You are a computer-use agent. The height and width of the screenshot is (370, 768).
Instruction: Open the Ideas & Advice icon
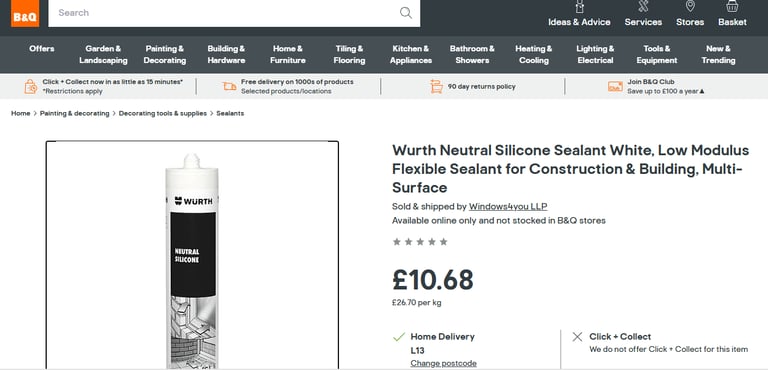(x=579, y=6)
